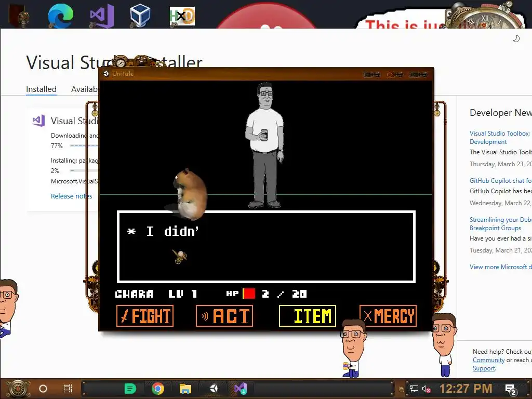Click the LV 1 level label
Image resolution: width=532 pixels, height=399 pixels.
[183, 294]
